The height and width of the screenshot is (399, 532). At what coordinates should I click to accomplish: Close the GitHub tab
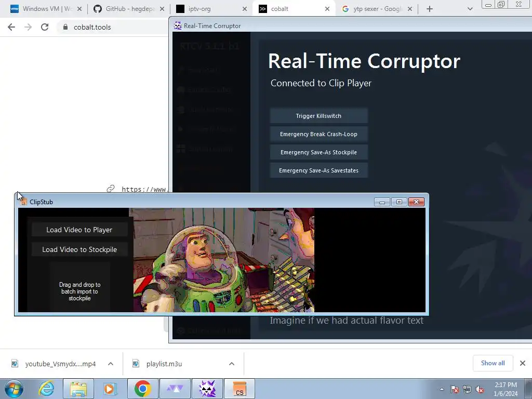coord(162,9)
